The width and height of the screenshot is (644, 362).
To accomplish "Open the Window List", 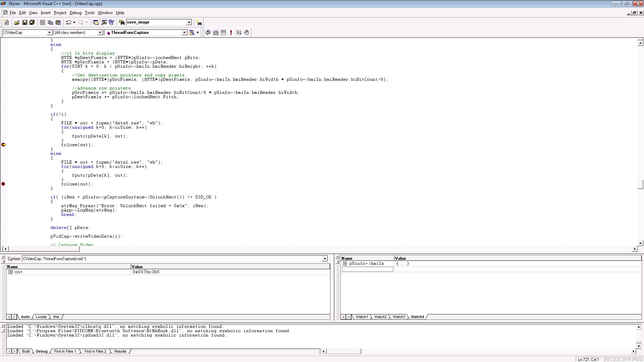I will 111,22.
